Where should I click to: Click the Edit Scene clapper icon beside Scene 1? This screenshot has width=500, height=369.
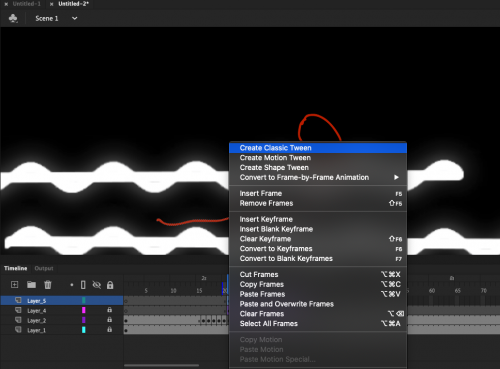[x=13, y=18]
